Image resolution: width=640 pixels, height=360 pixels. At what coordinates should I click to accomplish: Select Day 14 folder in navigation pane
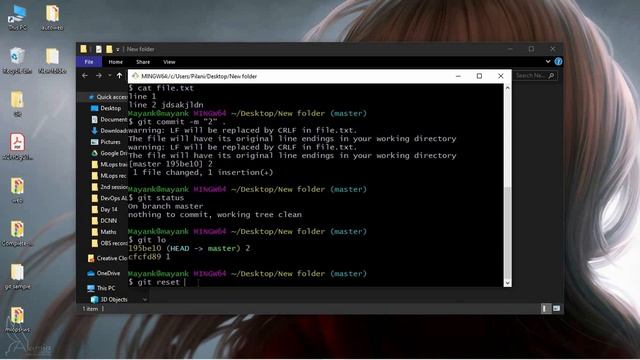(x=104, y=209)
